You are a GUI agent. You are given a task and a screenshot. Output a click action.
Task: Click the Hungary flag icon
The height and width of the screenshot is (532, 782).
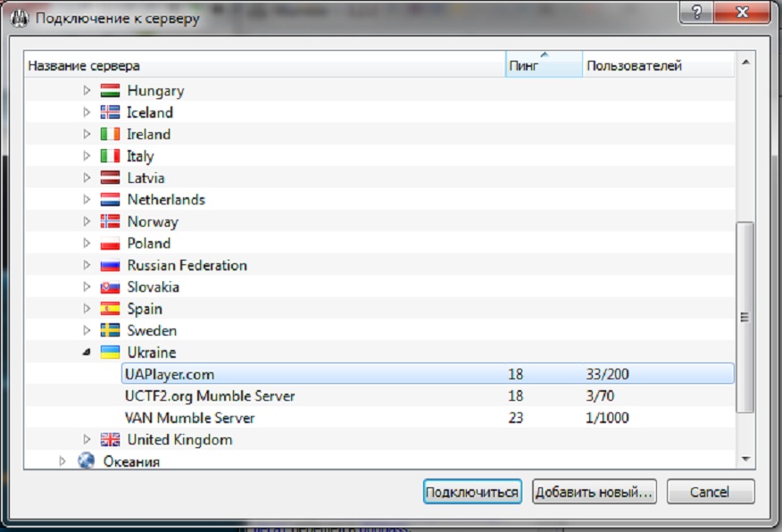tap(110, 91)
